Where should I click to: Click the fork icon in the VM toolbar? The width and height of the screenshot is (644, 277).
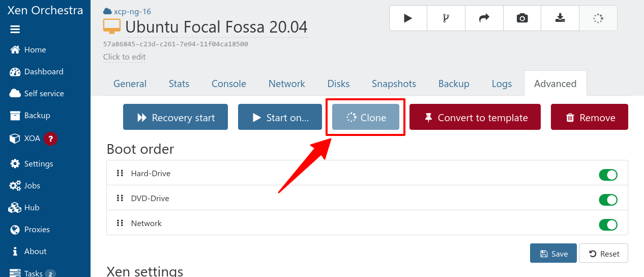tap(446, 18)
